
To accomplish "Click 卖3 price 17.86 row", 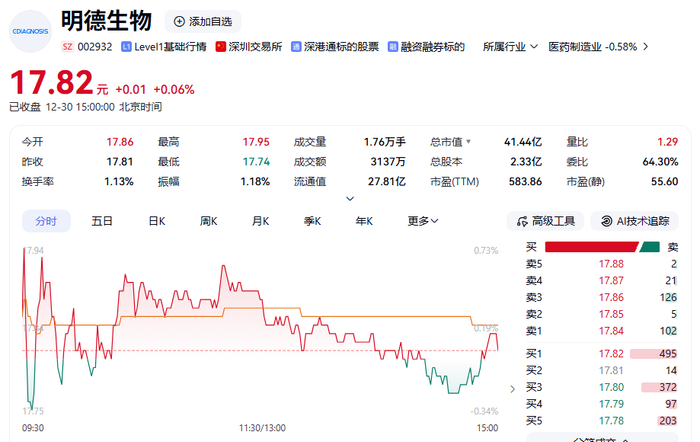I will click(601, 298).
